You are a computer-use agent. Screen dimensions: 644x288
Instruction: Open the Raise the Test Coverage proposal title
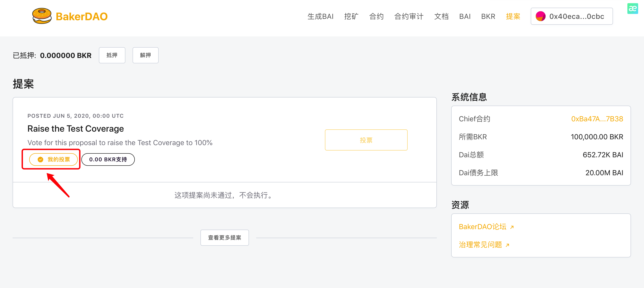76,128
